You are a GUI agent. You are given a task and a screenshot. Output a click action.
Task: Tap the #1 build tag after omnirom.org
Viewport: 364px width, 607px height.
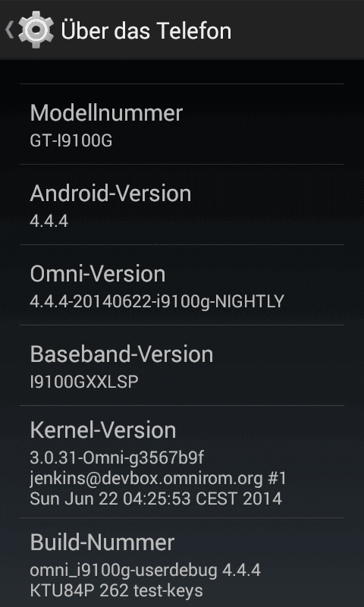277,479
